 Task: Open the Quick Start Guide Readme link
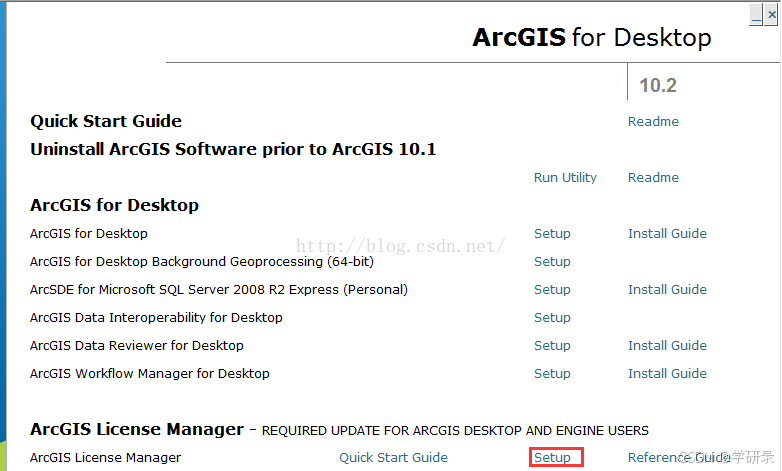653,121
